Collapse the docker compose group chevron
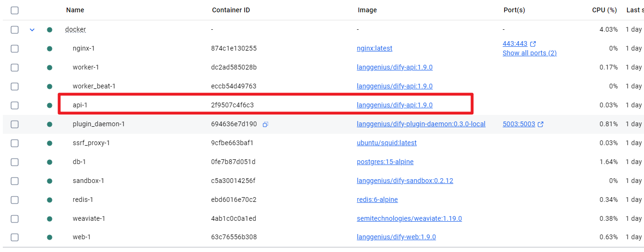644x252 pixels. tap(32, 30)
